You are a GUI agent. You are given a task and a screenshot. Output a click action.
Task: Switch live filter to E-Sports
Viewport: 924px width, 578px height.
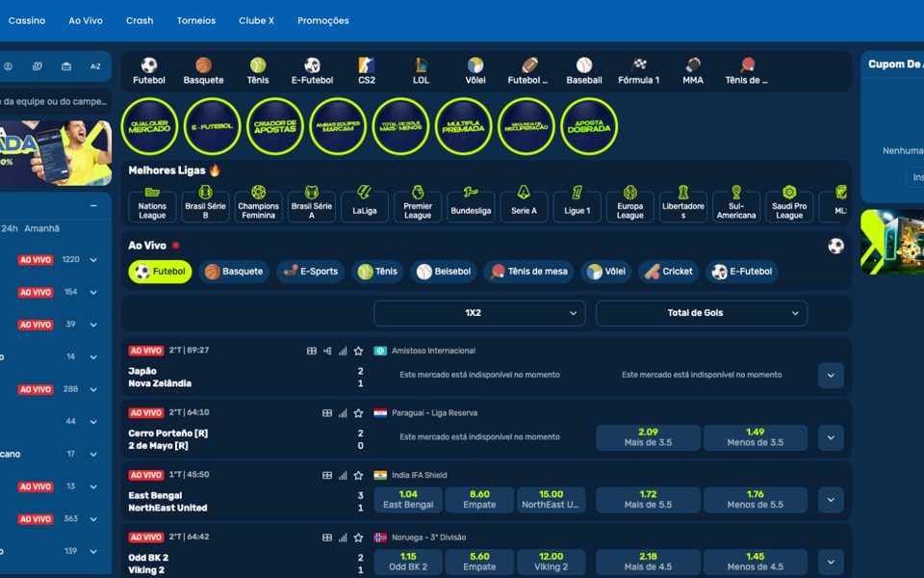311,272
